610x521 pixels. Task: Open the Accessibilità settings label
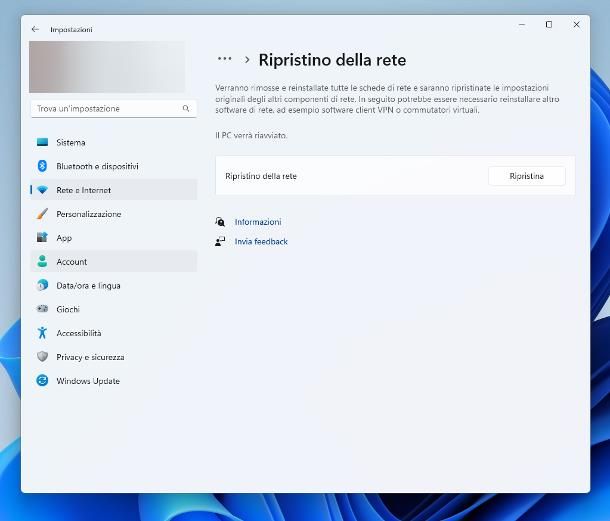coord(79,333)
